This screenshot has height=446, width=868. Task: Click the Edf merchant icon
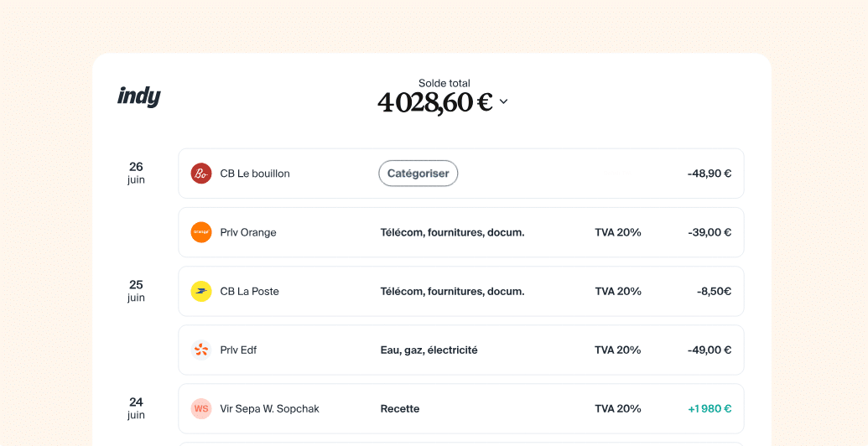click(x=200, y=350)
